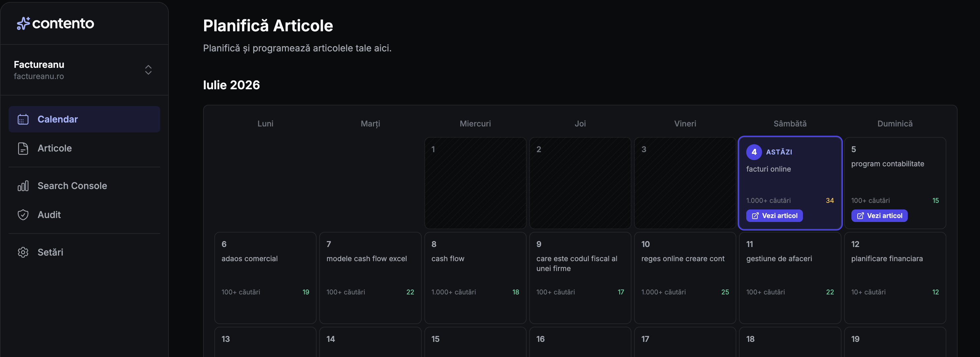The height and width of the screenshot is (357, 980).
Task: Select the day 6 adaos comercial card
Action: [x=265, y=278]
